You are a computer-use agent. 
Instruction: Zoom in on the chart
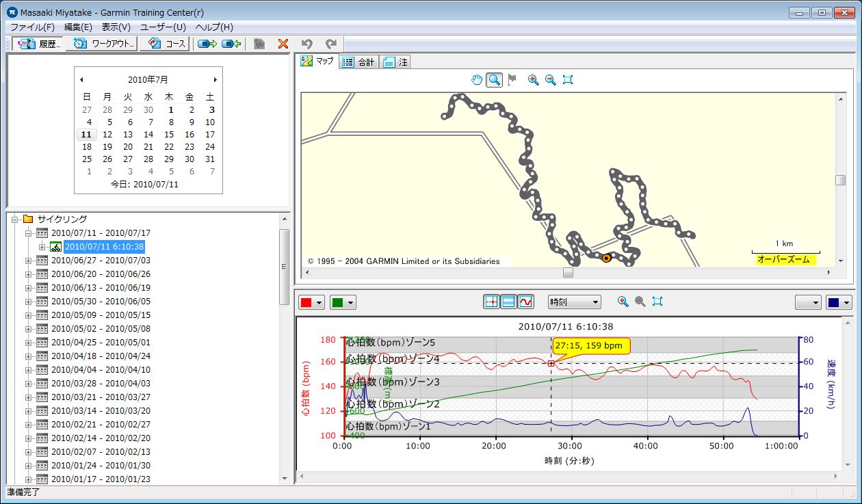point(623,302)
